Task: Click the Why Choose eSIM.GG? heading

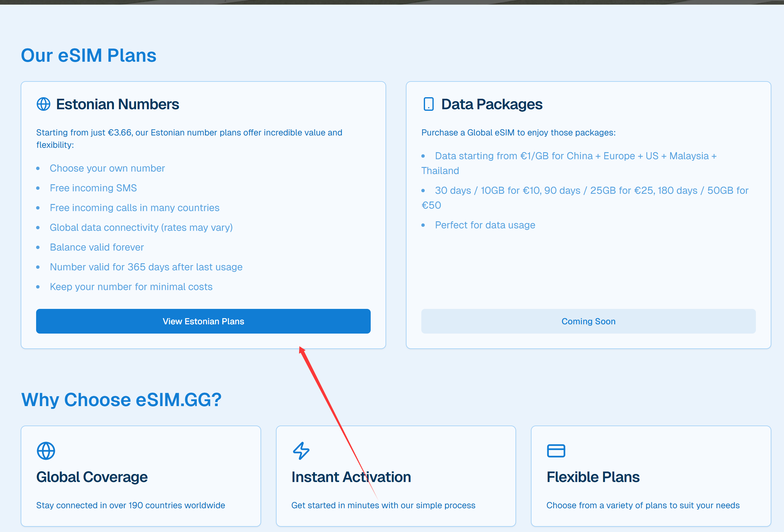Action: click(121, 400)
